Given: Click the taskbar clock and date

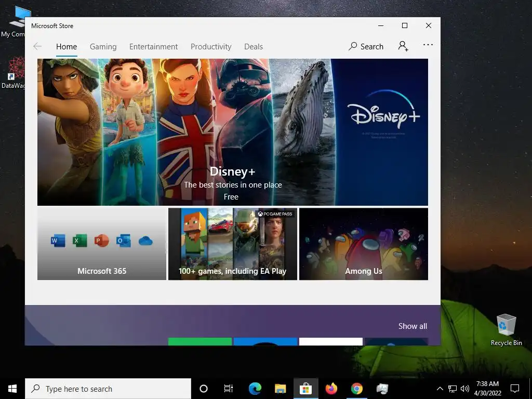Looking at the screenshot, I should point(487,389).
